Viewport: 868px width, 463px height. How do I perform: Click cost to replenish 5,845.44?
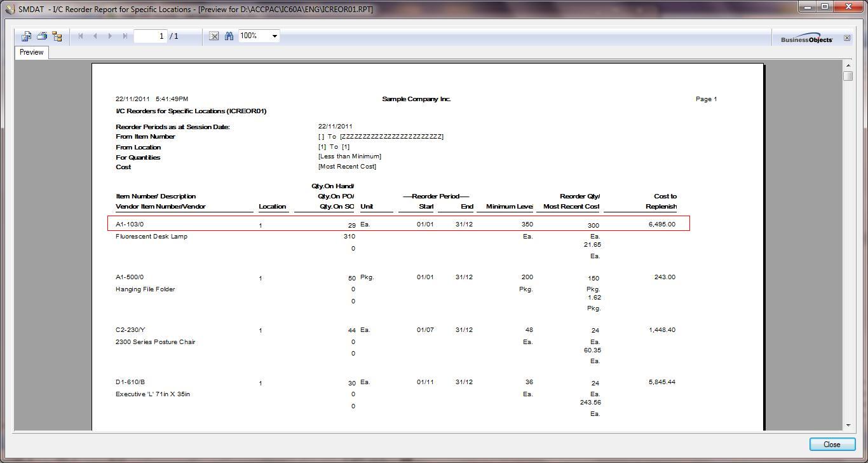[662, 382]
